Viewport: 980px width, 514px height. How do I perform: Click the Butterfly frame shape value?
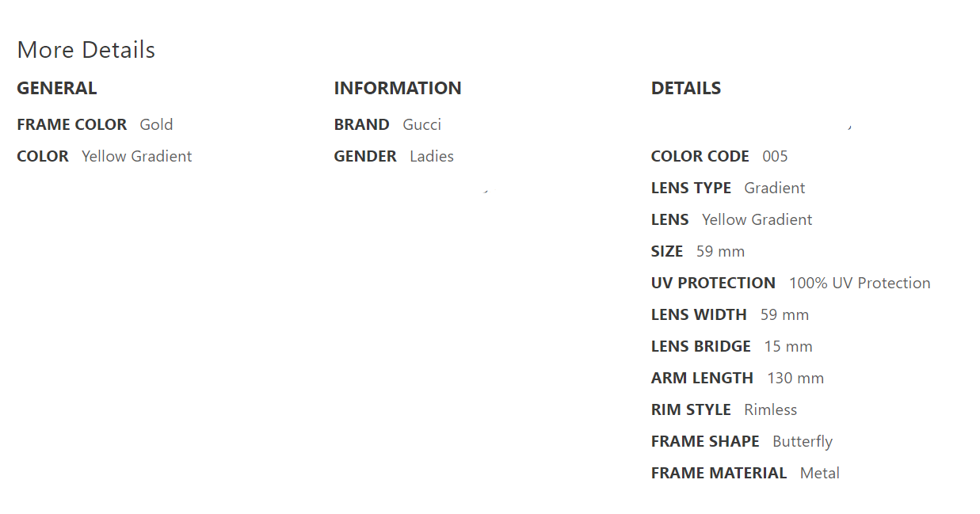pos(803,441)
